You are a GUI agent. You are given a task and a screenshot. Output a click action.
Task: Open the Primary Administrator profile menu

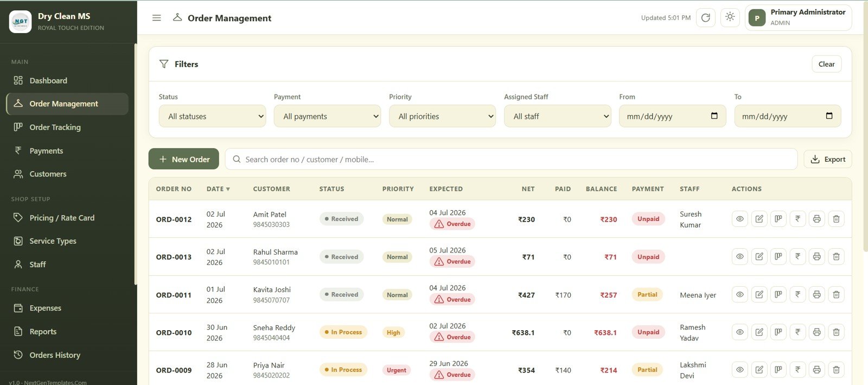tap(798, 18)
